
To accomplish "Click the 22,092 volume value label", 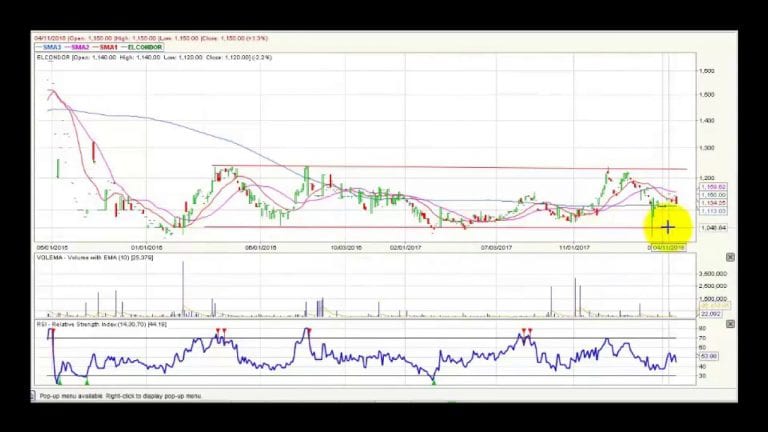I will (710, 314).
